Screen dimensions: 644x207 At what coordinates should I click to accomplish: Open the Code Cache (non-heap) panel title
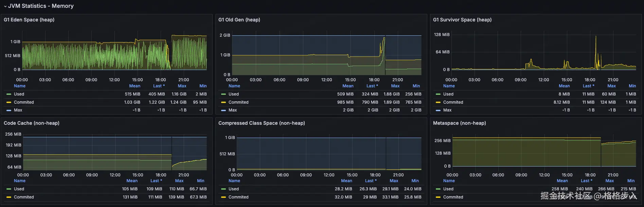32,123
